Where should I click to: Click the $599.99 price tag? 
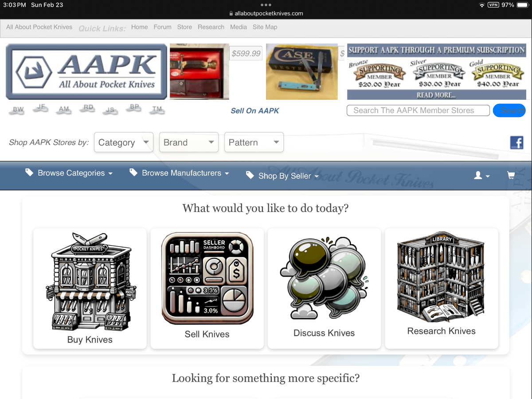point(246,54)
